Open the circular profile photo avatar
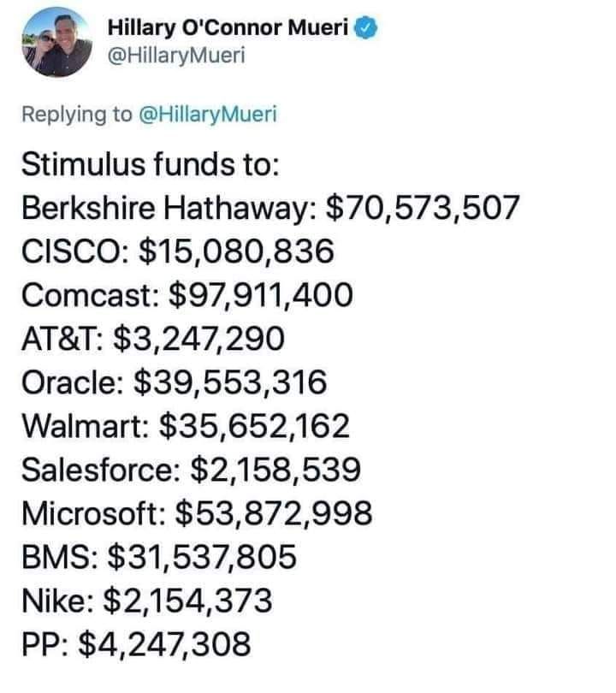This screenshot has width=616, height=693. click(x=56, y=42)
